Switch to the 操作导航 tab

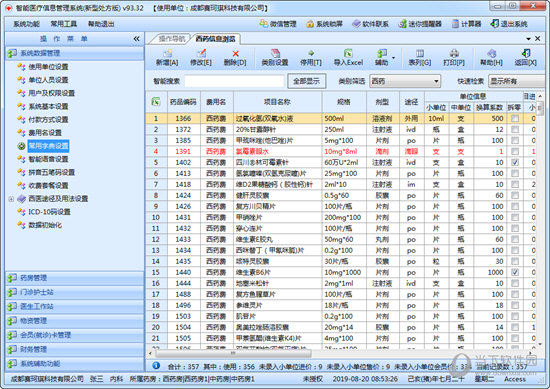pyautogui.click(x=171, y=39)
